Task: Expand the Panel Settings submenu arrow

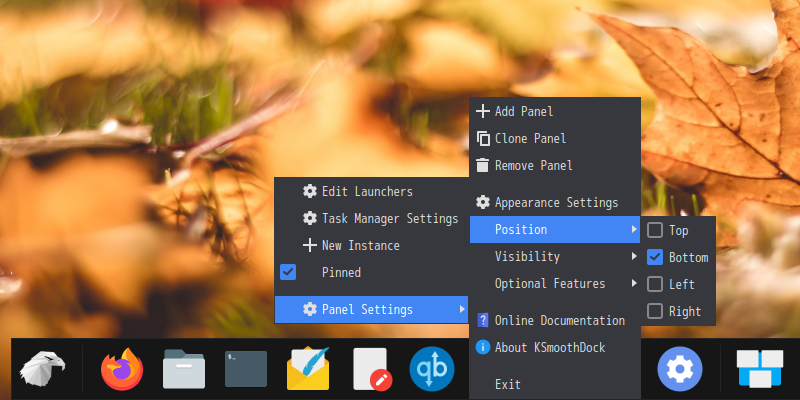Action: pyautogui.click(x=462, y=309)
